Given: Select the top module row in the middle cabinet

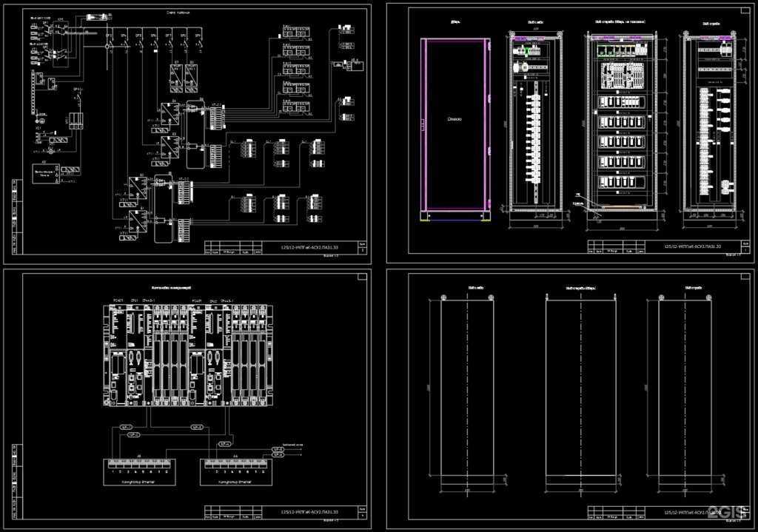Looking at the screenshot, I should point(620,51).
